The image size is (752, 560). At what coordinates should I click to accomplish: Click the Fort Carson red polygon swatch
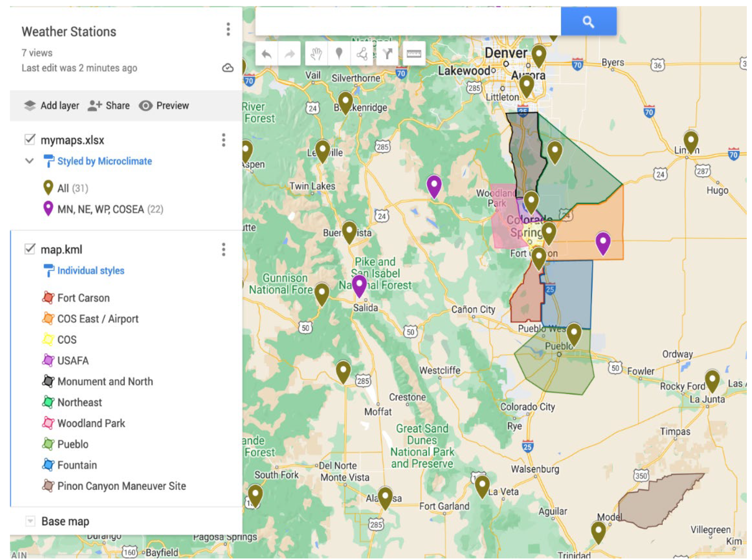[x=48, y=298]
